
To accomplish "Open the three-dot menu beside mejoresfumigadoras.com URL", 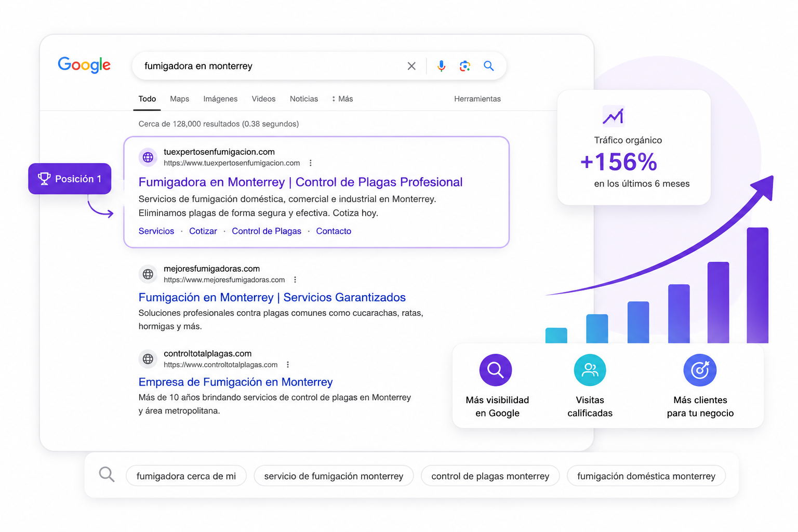I will click(x=295, y=280).
